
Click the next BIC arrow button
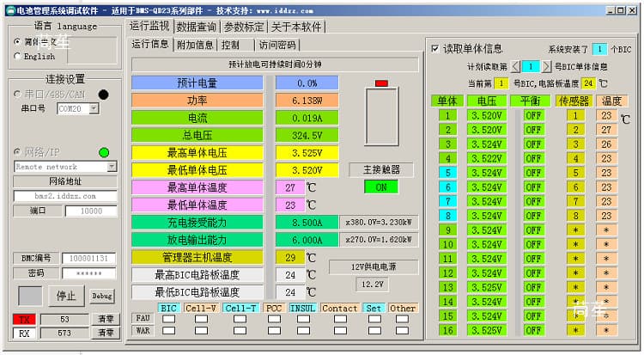(x=546, y=66)
